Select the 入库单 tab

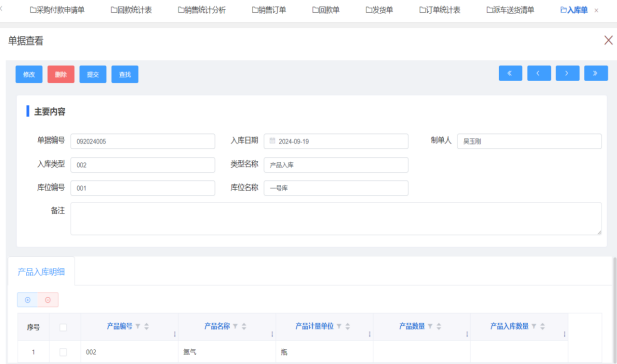(574, 10)
